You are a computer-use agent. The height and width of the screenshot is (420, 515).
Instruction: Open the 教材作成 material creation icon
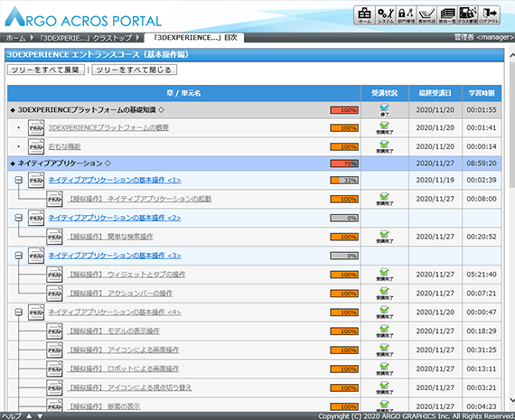coord(426,15)
